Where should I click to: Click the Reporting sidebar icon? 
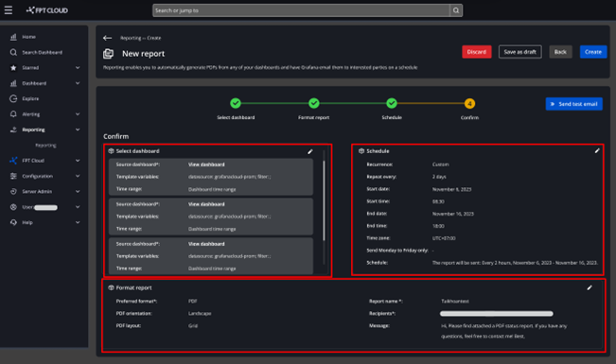tap(13, 130)
